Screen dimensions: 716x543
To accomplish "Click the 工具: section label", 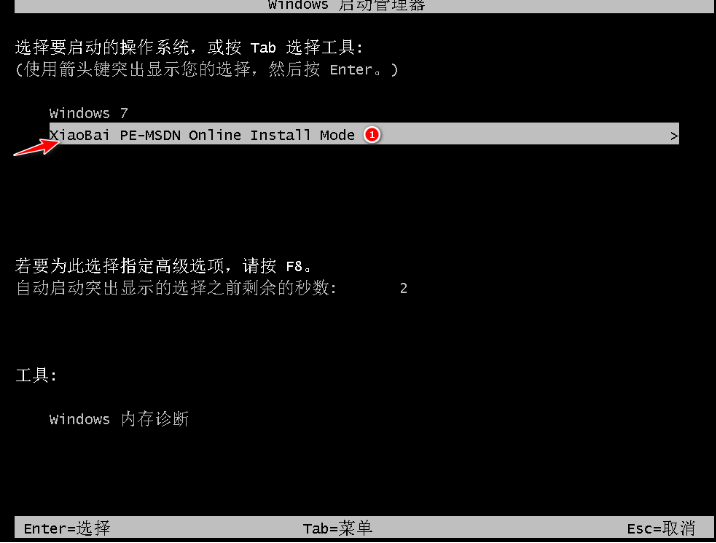I will click(x=36, y=375).
